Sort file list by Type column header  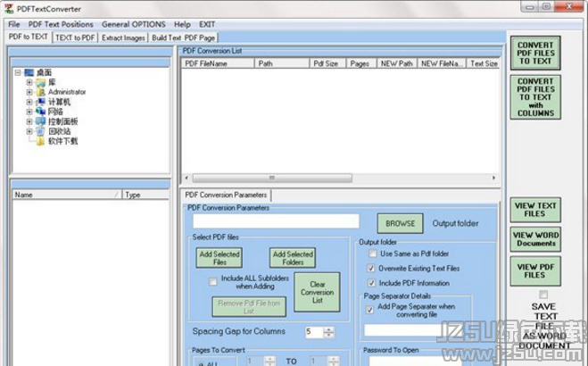click(x=145, y=195)
